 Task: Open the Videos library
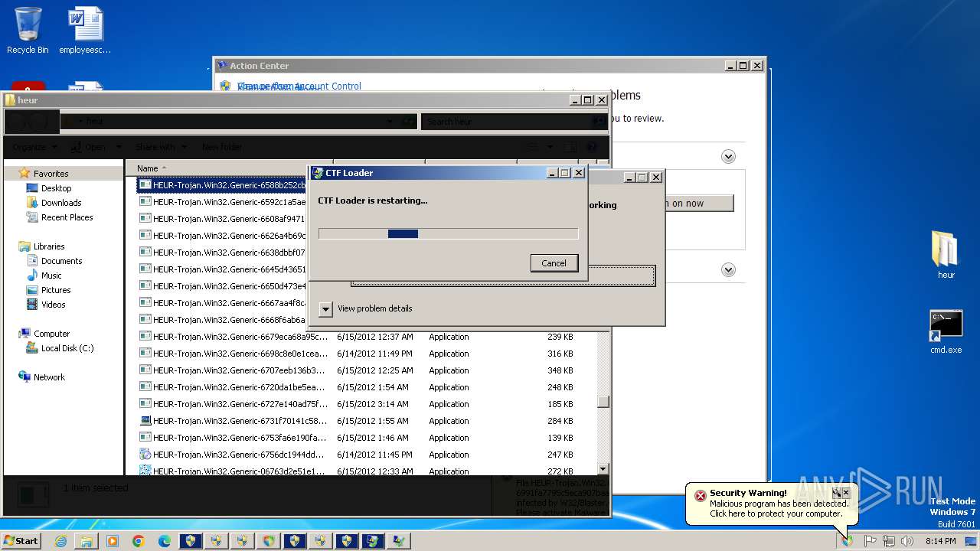coord(53,305)
